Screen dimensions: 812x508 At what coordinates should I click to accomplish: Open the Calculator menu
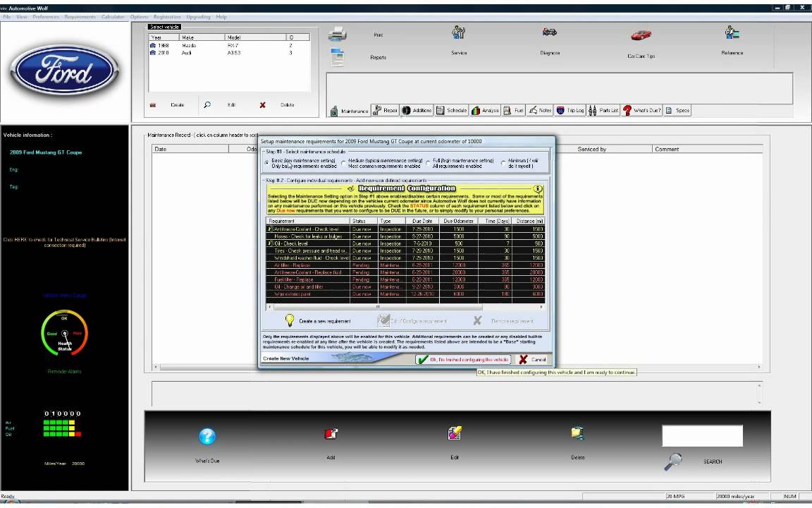[x=113, y=17]
